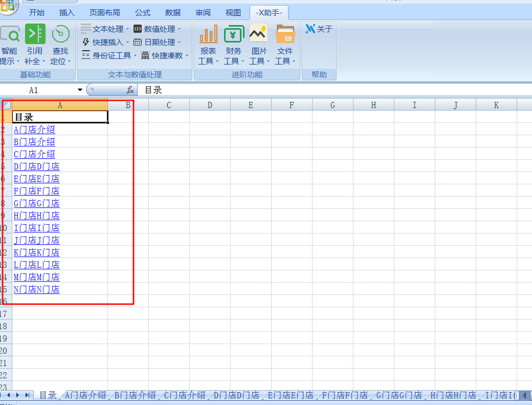
Task: Open the K门店K门店 hyperlink cell
Action: tap(37, 252)
